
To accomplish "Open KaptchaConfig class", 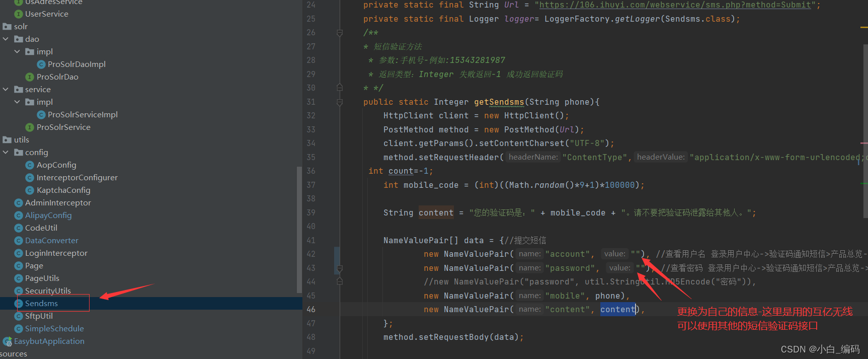I will click(x=63, y=190).
